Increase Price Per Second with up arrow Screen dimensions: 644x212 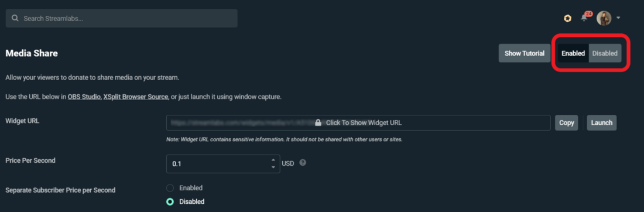click(273, 160)
